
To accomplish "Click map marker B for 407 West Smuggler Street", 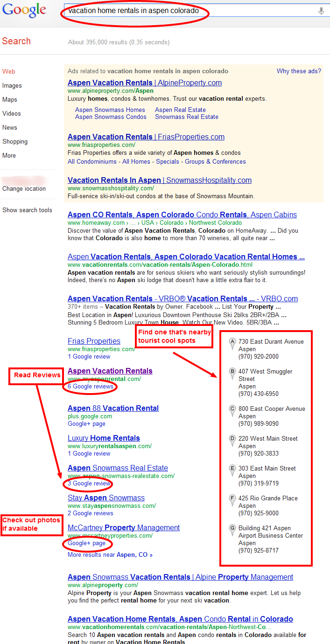I will tap(232, 374).
